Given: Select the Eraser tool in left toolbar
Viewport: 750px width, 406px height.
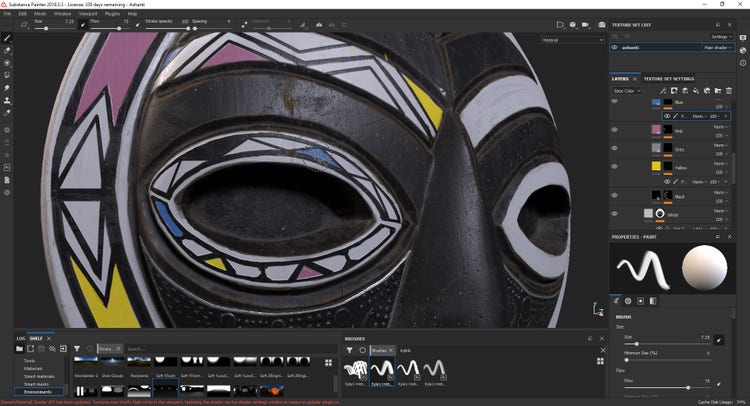Looking at the screenshot, I should 7,50.
